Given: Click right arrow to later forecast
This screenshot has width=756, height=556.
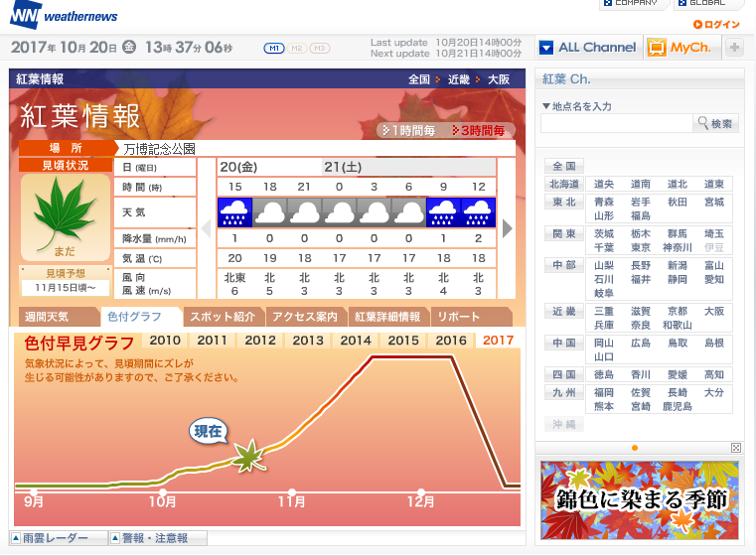Looking at the screenshot, I should click(507, 228).
